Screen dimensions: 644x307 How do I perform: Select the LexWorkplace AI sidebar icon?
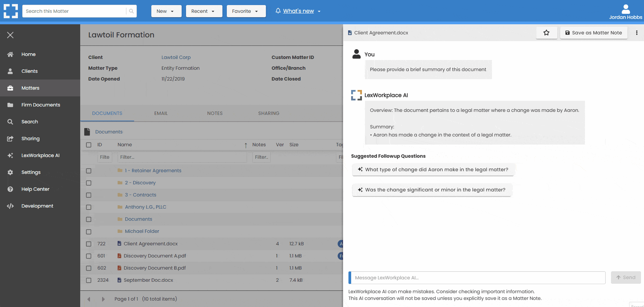pyautogui.click(x=10, y=155)
